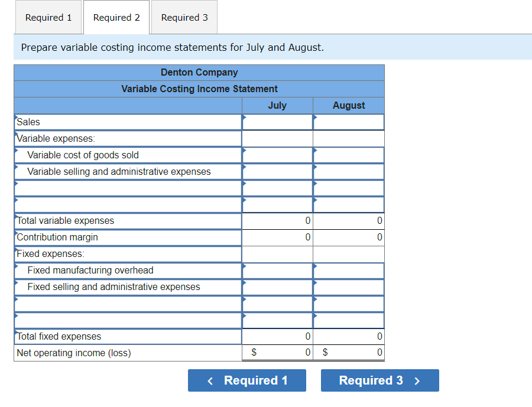The height and width of the screenshot is (407, 532).
Task: Click Fixed manufacturing overhead August cell
Action: [348, 271]
